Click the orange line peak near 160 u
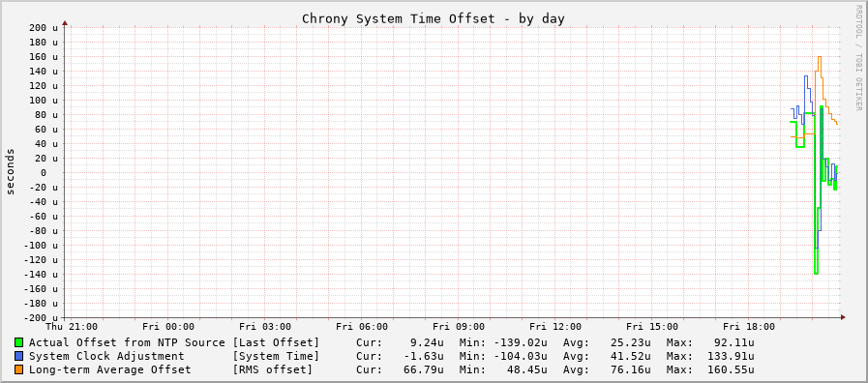 click(820, 56)
